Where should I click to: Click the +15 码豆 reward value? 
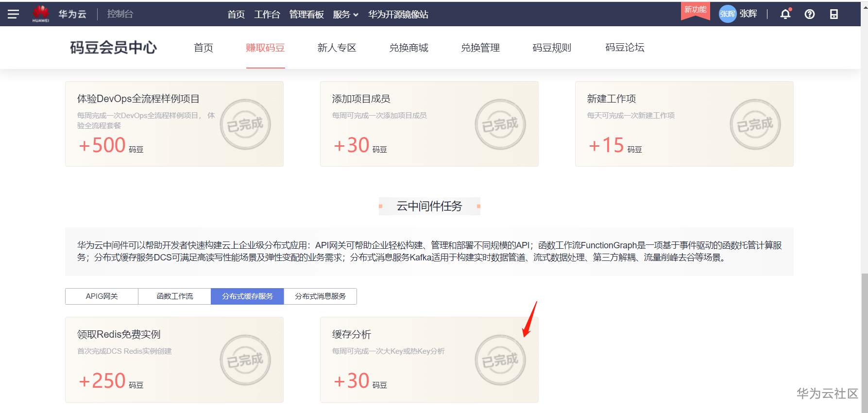pyautogui.click(x=615, y=145)
